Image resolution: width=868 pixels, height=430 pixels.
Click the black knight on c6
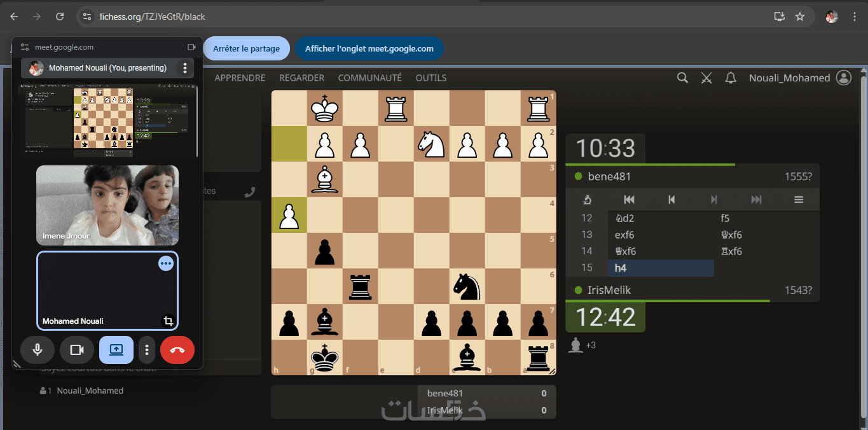(x=467, y=286)
